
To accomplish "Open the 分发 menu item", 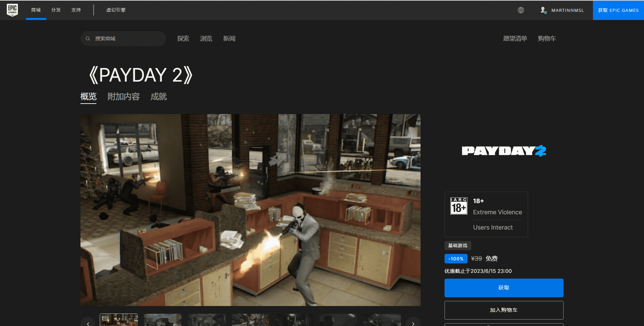I will (x=56, y=10).
